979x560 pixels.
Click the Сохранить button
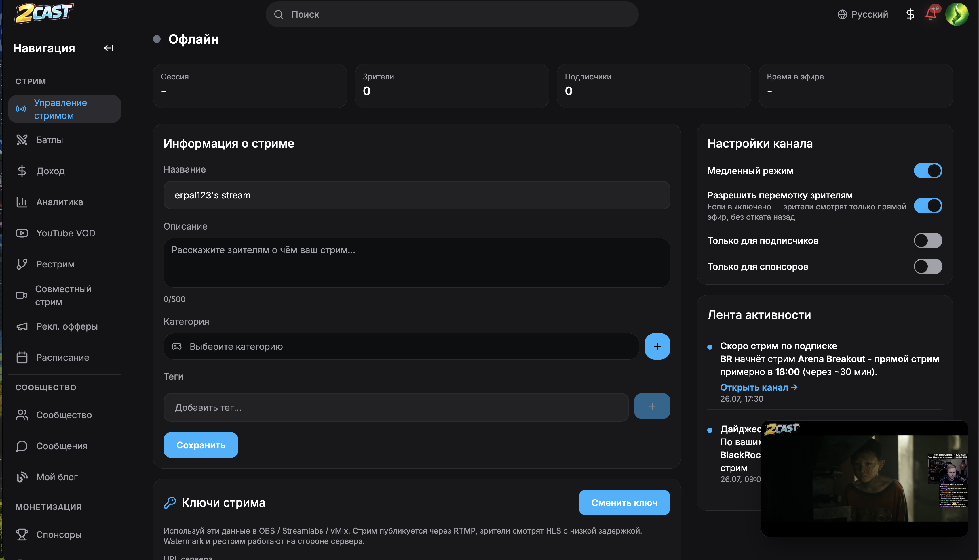(x=201, y=445)
